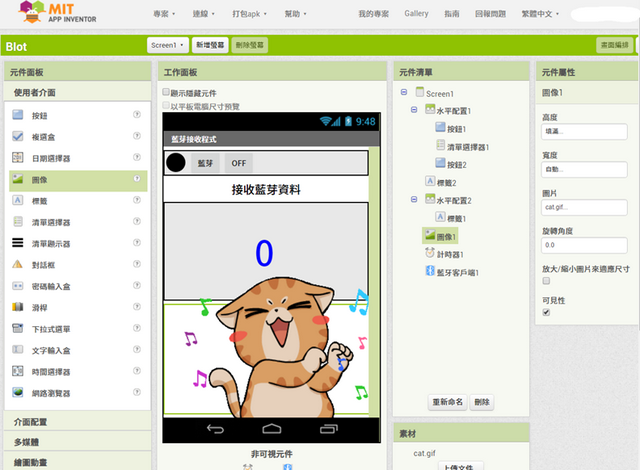Select 按鈕1 in the component tree
The width and height of the screenshot is (640, 470).
point(451,129)
